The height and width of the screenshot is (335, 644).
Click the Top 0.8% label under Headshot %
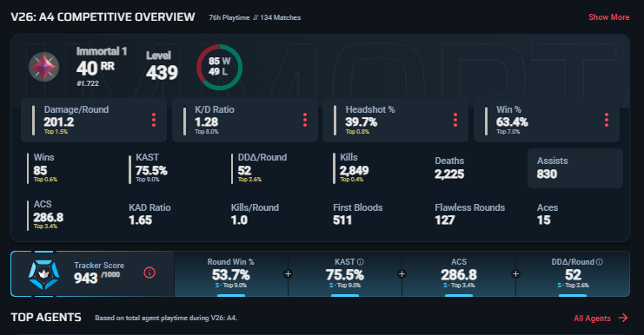(357, 132)
